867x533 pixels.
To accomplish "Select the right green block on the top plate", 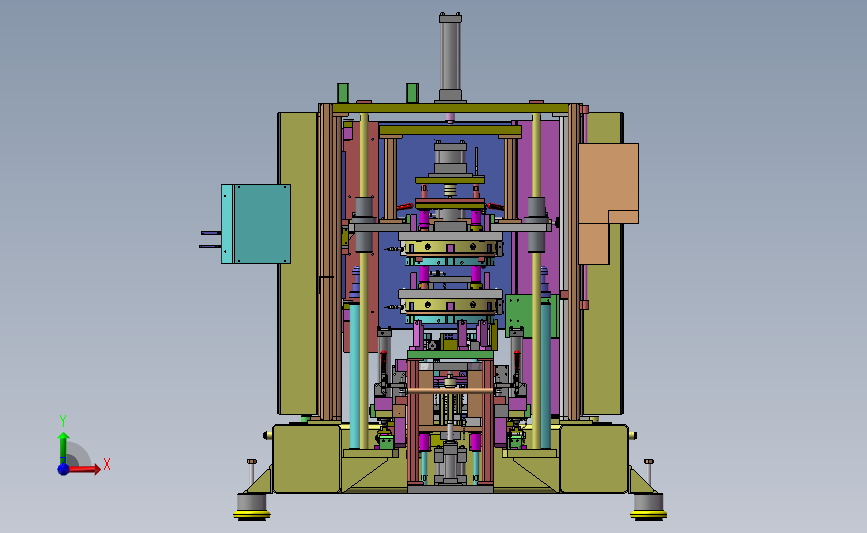I will tap(412, 93).
